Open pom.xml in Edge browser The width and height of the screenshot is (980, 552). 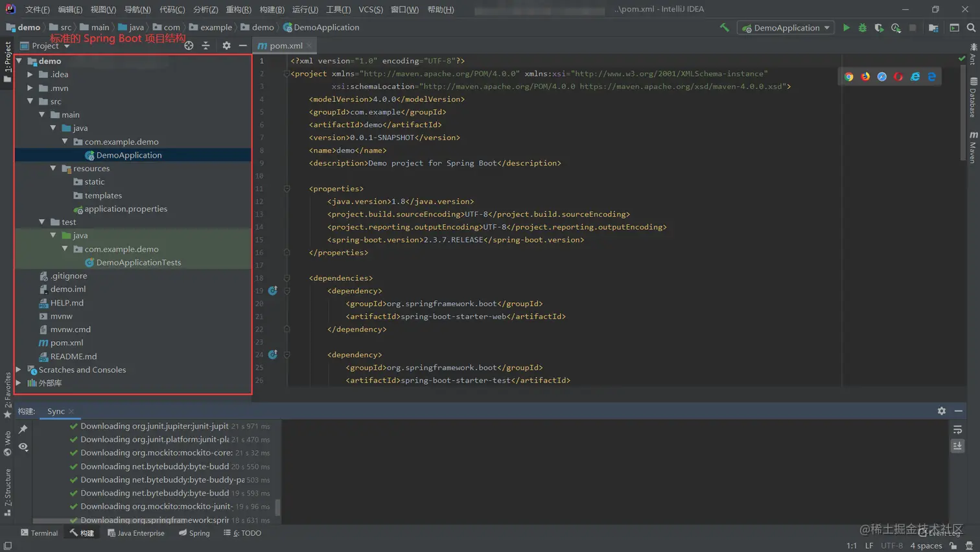click(932, 77)
